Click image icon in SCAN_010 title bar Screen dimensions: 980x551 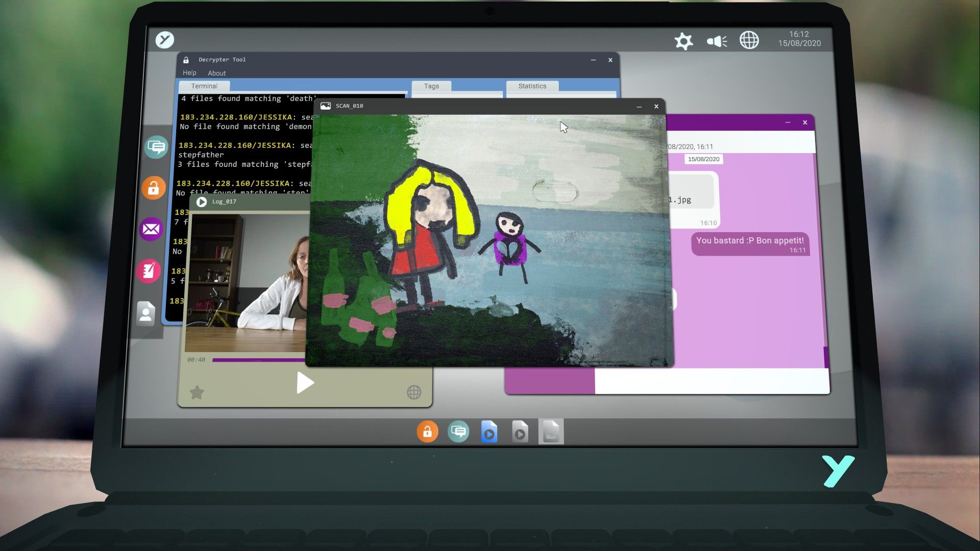point(325,106)
